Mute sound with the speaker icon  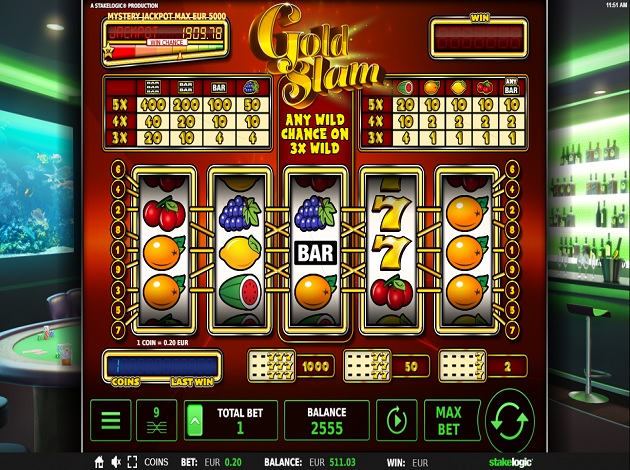click(116, 462)
